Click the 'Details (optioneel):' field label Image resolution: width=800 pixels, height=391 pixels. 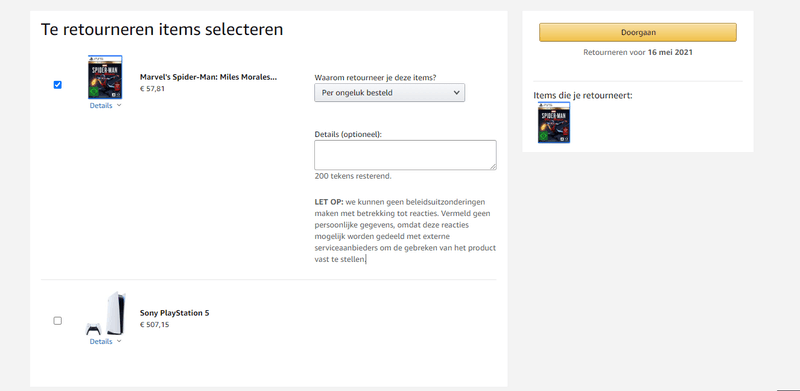[348, 134]
